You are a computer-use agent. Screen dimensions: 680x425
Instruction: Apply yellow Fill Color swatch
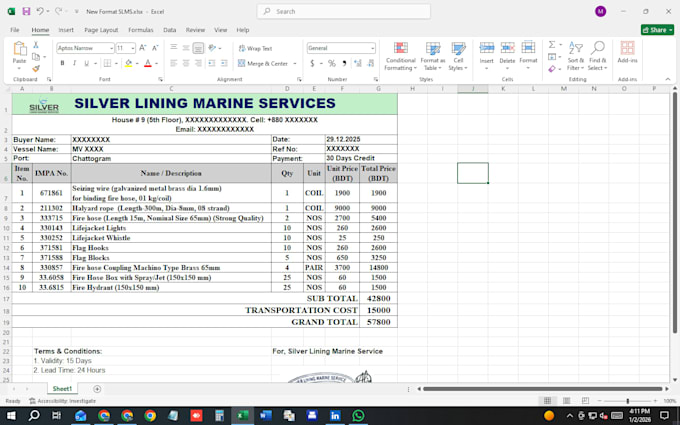pos(128,63)
